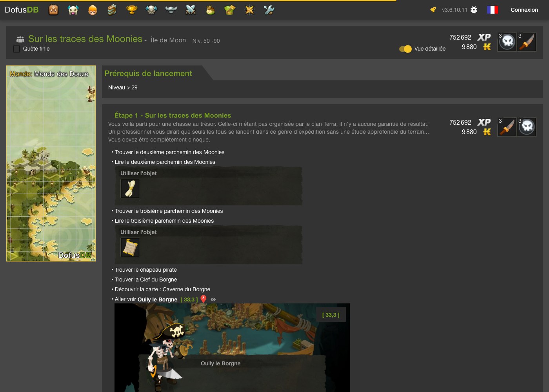Open the book and scroll icon
The width and height of the screenshot is (549, 392).
[x=112, y=10]
